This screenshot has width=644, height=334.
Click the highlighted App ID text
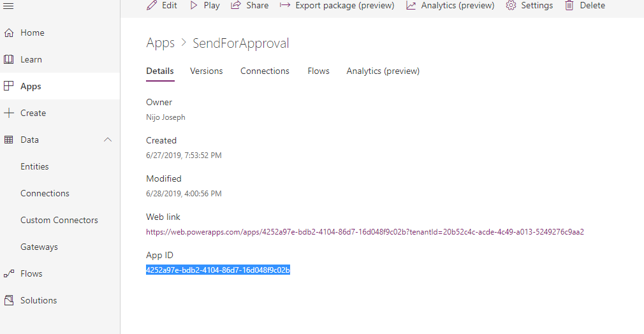coord(218,270)
